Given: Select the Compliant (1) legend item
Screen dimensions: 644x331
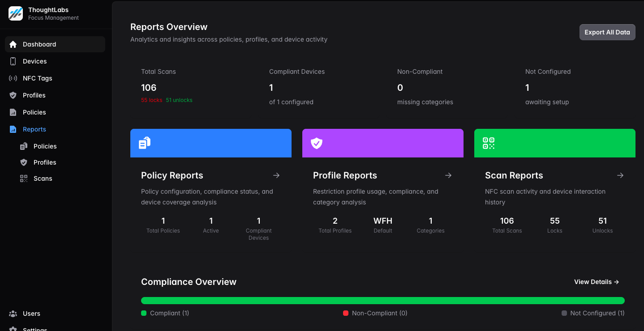Looking at the screenshot, I should (x=165, y=313).
